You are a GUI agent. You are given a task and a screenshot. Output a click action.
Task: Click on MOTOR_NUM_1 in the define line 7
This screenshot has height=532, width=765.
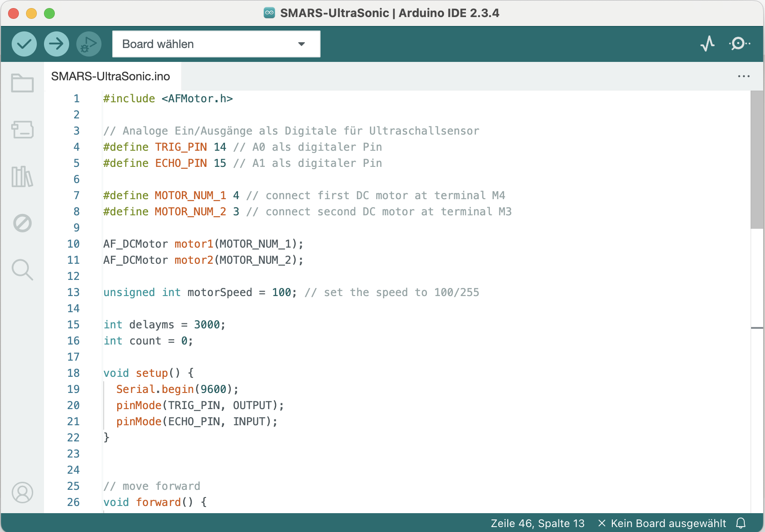tap(190, 196)
